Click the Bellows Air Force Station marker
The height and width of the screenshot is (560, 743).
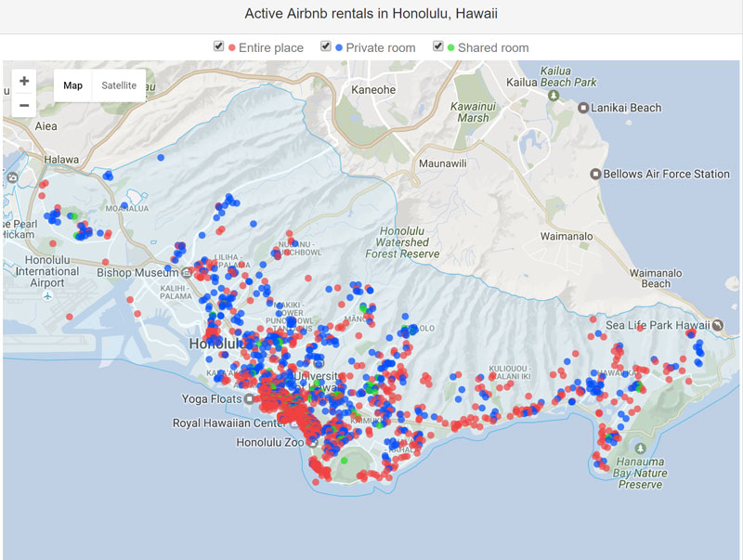point(595,174)
